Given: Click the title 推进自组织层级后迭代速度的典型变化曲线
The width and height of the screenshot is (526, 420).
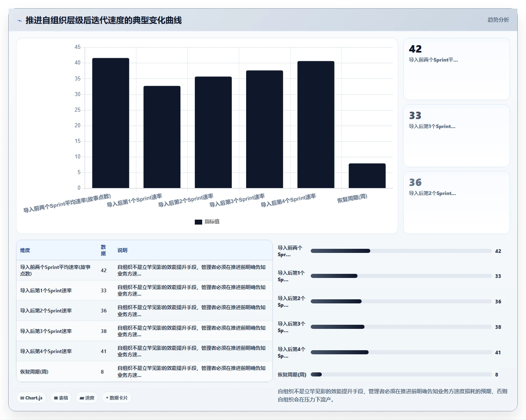Looking at the screenshot, I should click(x=104, y=20).
